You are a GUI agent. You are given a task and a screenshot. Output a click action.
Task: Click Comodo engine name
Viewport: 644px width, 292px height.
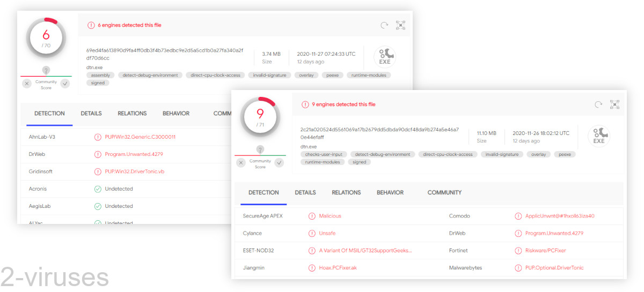[459, 216]
